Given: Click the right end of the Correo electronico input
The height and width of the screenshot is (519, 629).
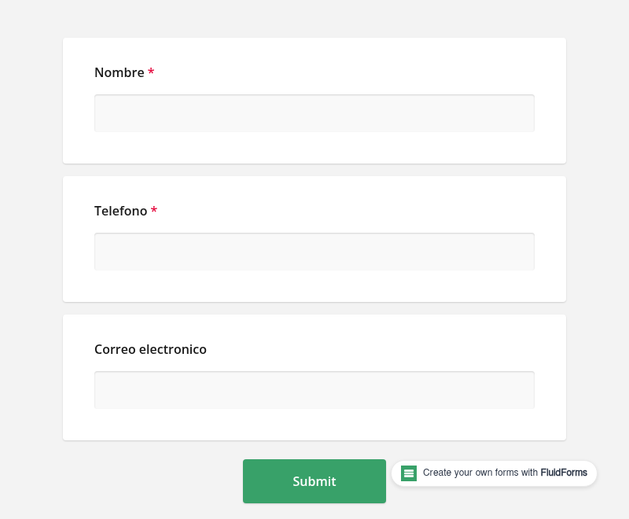Looking at the screenshot, I should click(525, 390).
